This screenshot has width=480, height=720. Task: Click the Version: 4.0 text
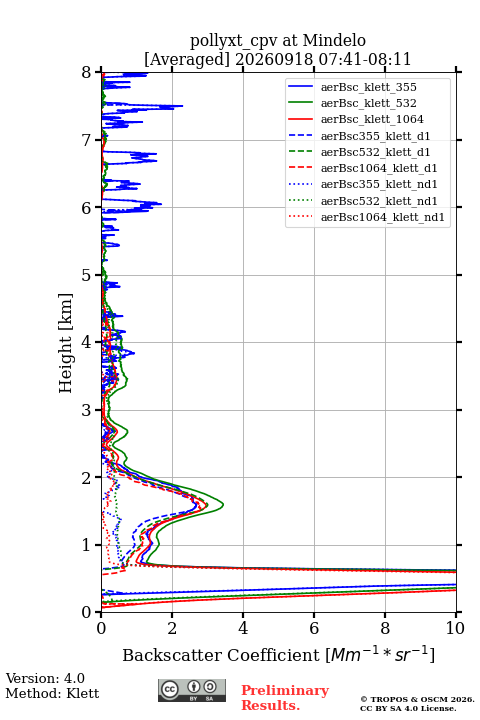[x=45, y=678]
